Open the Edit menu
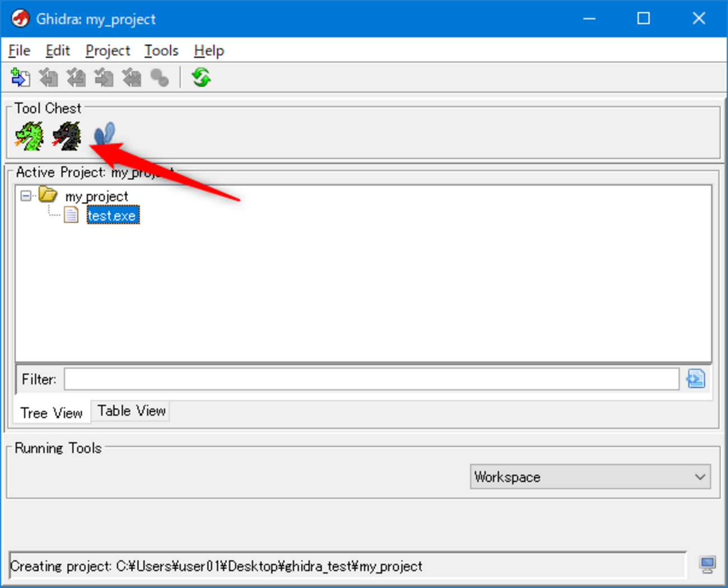The width and height of the screenshot is (728, 588). pyautogui.click(x=58, y=51)
